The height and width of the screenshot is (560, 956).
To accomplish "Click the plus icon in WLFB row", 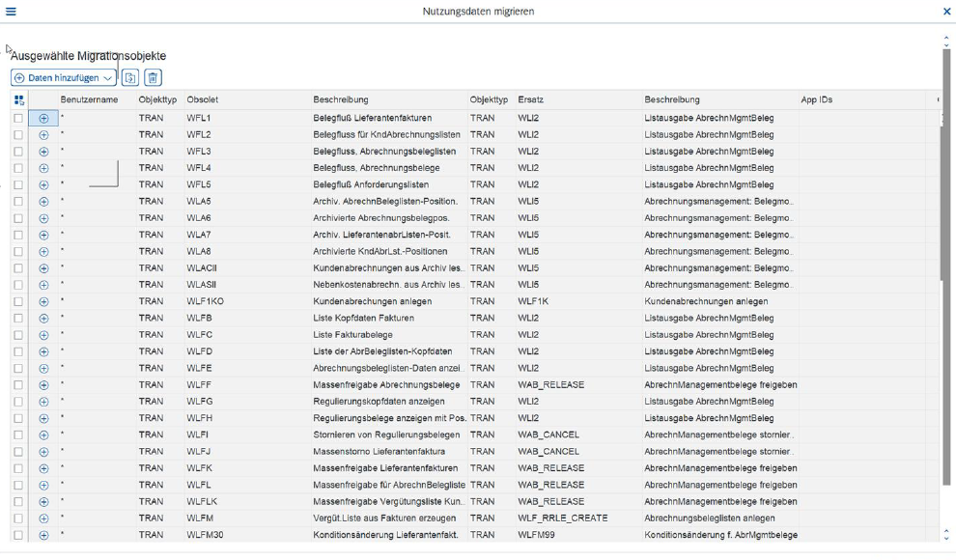I will [43, 318].
